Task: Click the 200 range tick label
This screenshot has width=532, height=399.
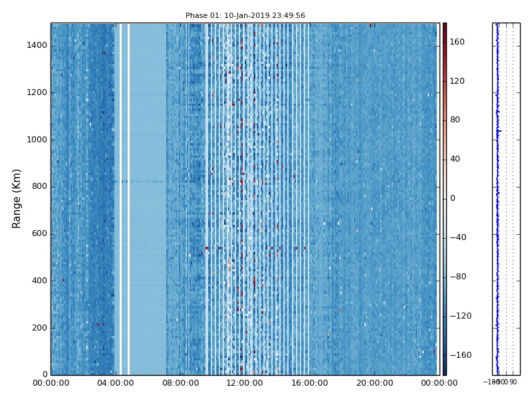Action: pyautogui.click(x=39, y=328)
